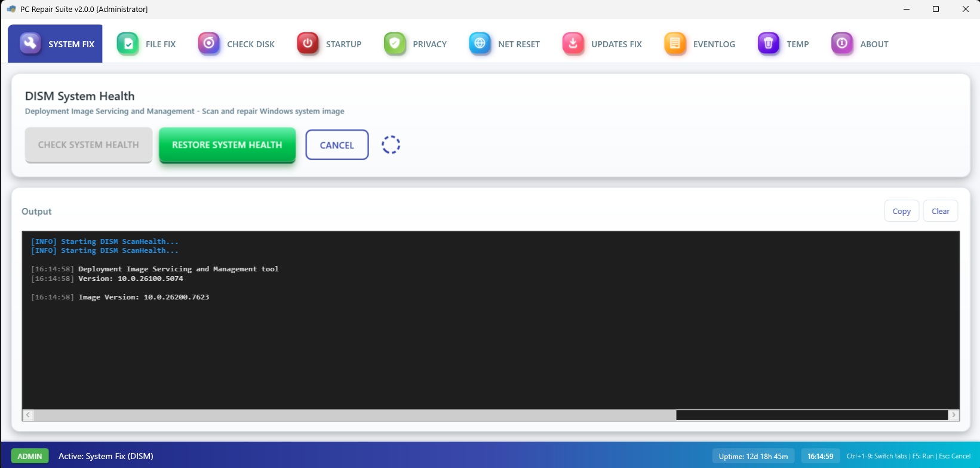Image resolution: width=980 pixels, height=468 pixels.
Task: Open the EVENTLOG tab label
Action: click(714, 44)
